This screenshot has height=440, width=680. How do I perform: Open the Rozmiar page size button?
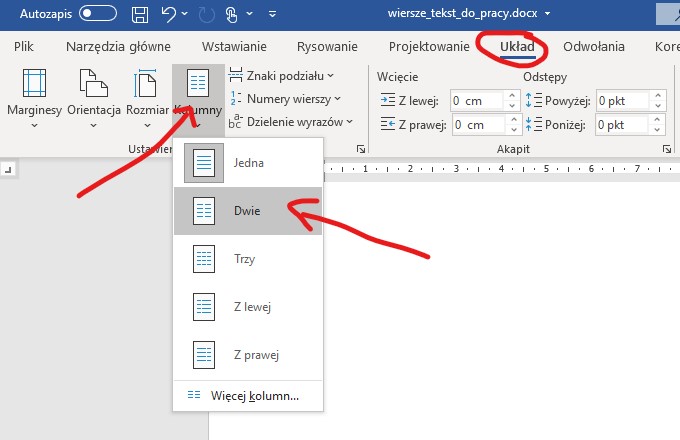pyautogui.click(x=146, y=97)
